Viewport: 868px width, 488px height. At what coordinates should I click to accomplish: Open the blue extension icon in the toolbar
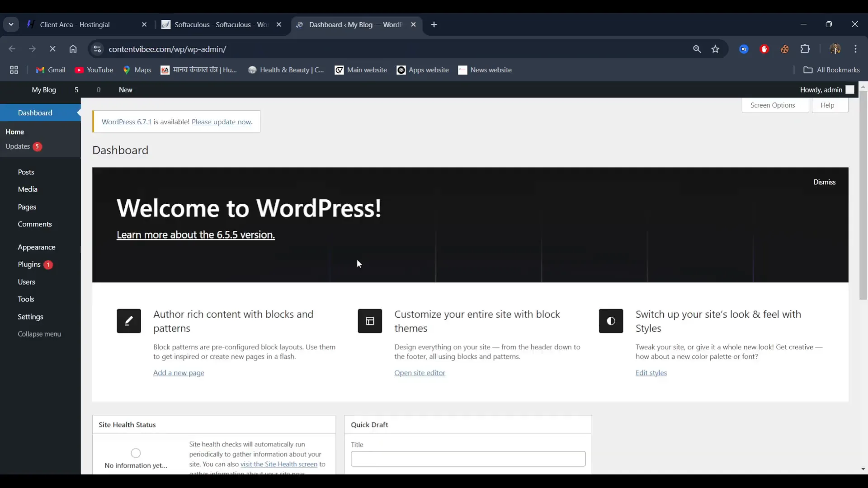[744, 49]
